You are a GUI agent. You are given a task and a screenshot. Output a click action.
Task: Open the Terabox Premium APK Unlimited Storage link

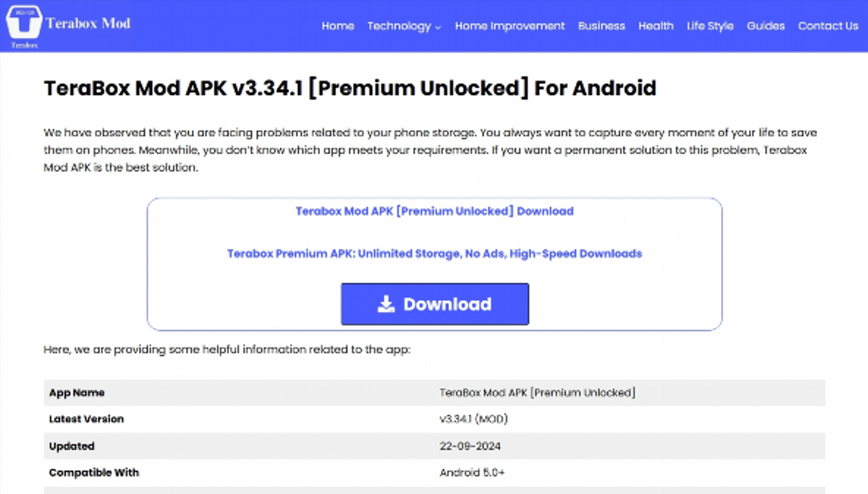pyautogui.click(x=434, y=254)
